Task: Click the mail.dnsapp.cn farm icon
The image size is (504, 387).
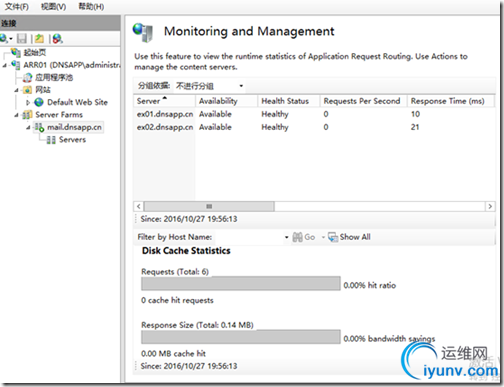Action: (x=39, y=127)
